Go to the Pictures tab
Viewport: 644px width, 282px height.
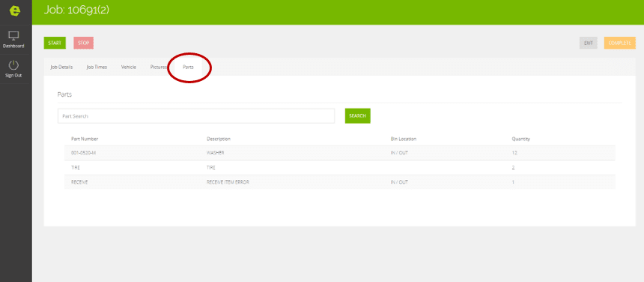click(159, 67)
